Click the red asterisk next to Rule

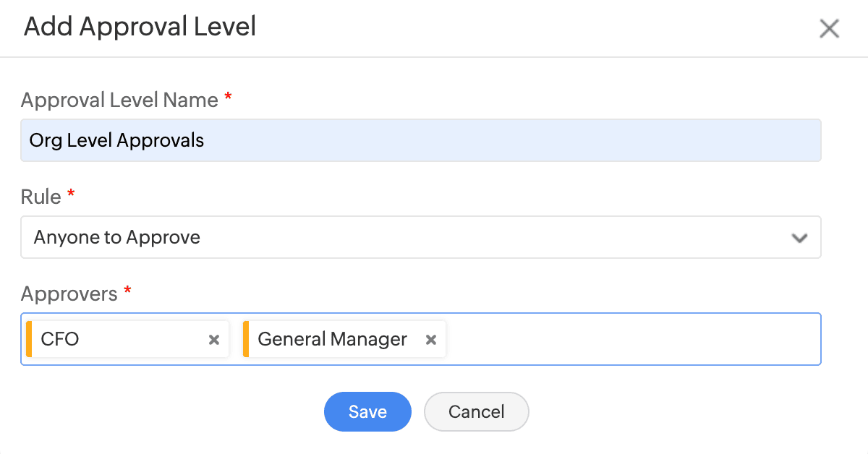tap(71, 194)
